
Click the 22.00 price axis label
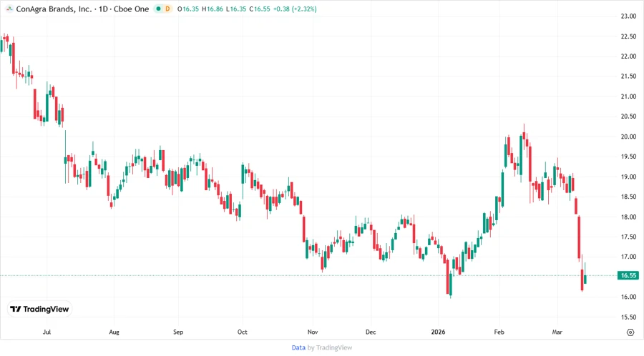628,56
